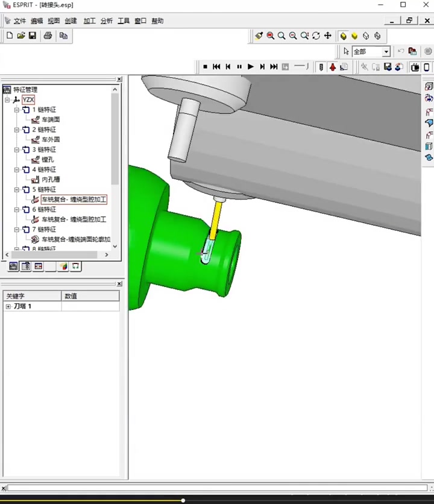Open a file with the folder icon
The width and height of the screenshot is (434, 504).
[x=21, y=36]
